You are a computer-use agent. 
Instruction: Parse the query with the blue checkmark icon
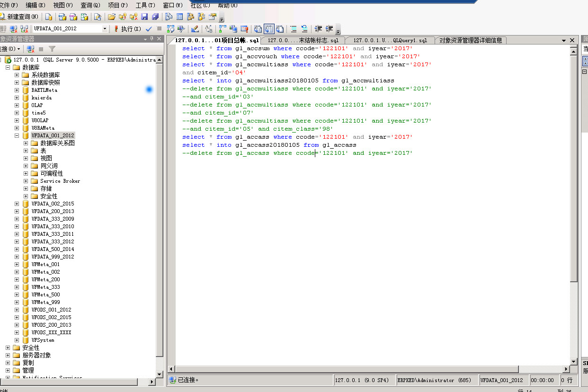coord(149,29)
